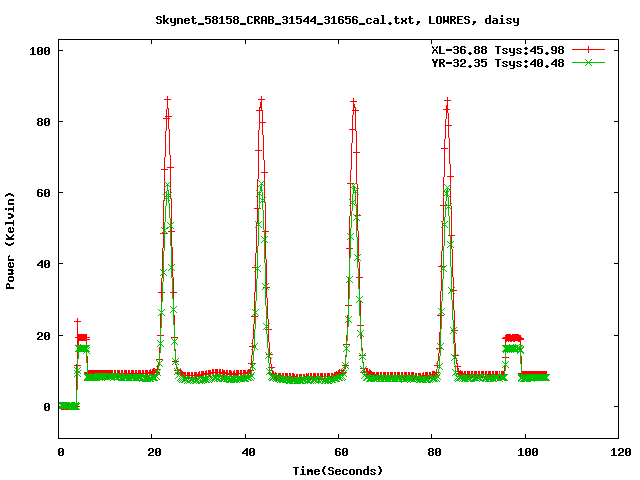Click the red spike marker at 24 Kelvin near start
Screen dimensions: 640x480
tap(77, 322)
